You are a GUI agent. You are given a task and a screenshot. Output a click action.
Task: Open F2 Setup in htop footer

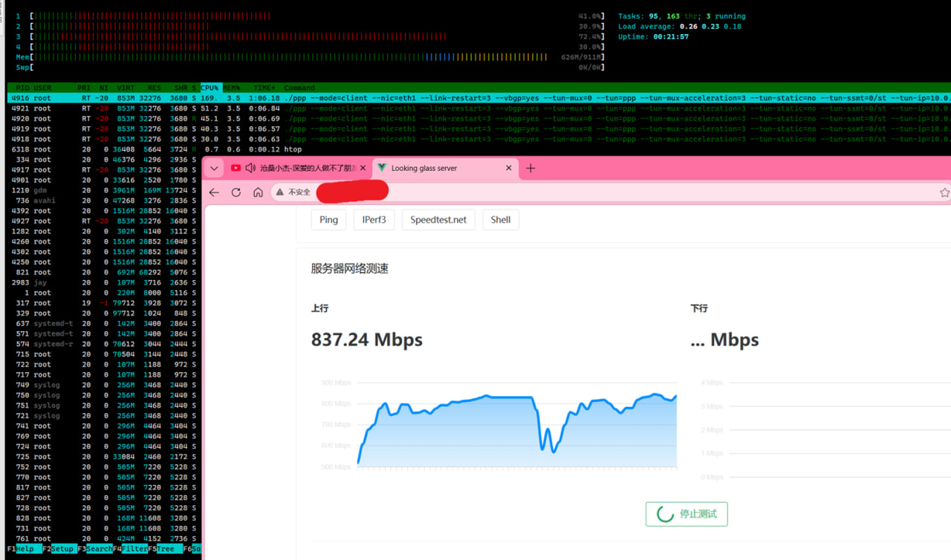tap(58, 549)
